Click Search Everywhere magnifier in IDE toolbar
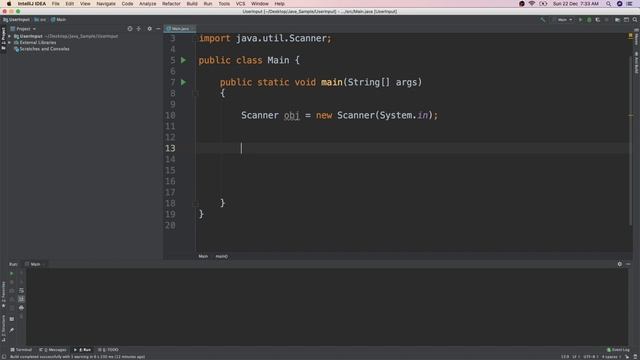The width and height of the screenshot is (640, 360). coord(635,20)
